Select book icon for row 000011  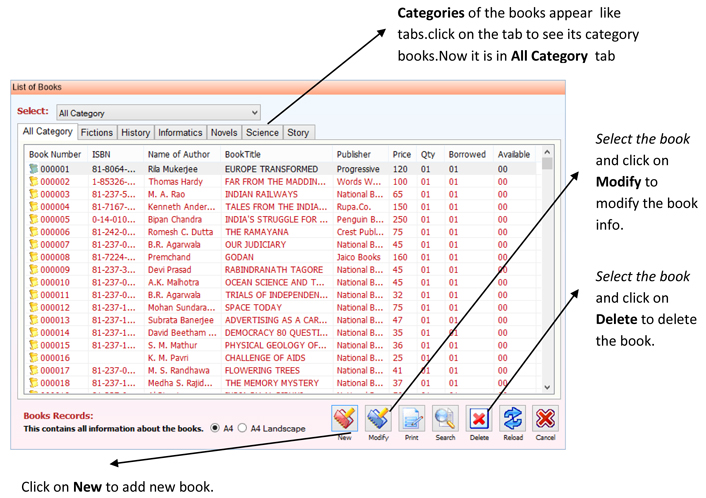click(x=33, y=295)
